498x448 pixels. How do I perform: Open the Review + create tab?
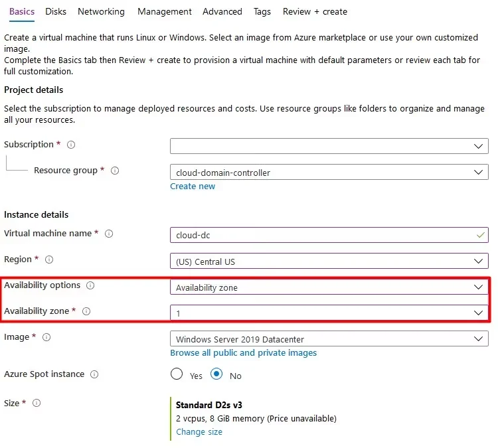point(315,11)
